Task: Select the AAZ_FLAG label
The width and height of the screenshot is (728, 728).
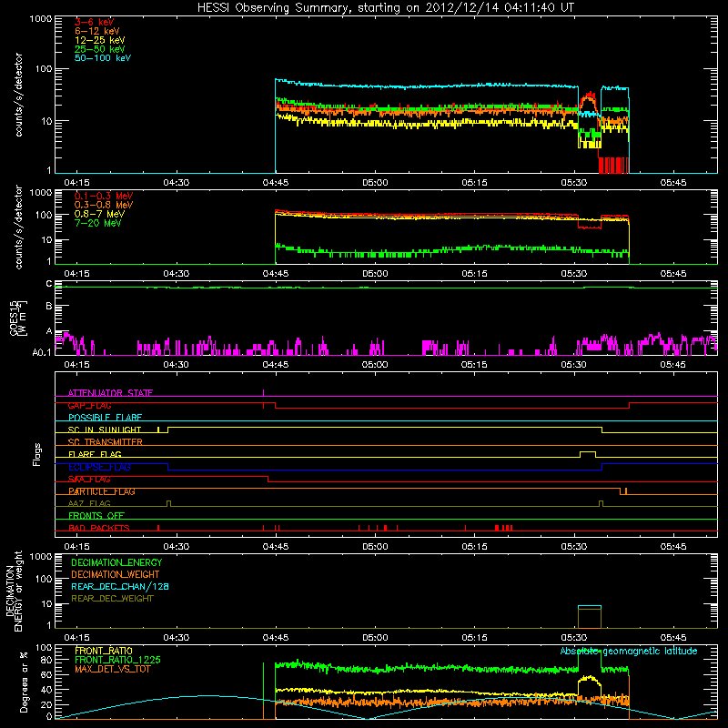Action: (x=89, y=503)
